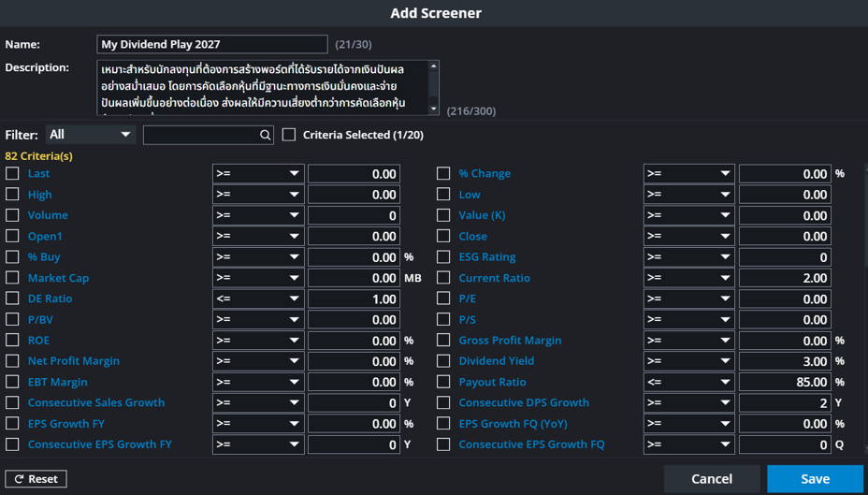
Task: Open the DE Ratio operator dropdown
Action: point(258,299)
